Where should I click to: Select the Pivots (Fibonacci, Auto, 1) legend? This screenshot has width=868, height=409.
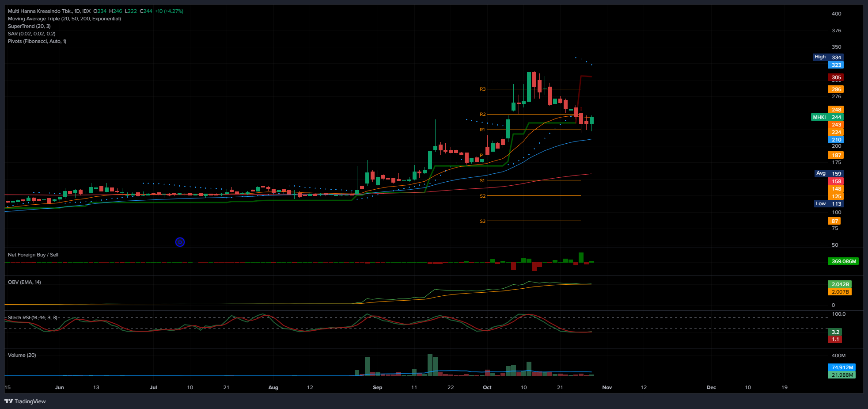click(37, 41)
